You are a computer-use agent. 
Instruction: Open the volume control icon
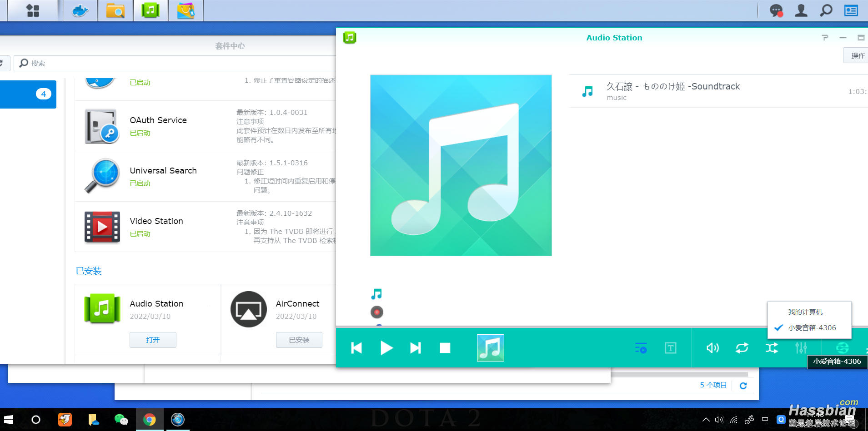(712, 348)
